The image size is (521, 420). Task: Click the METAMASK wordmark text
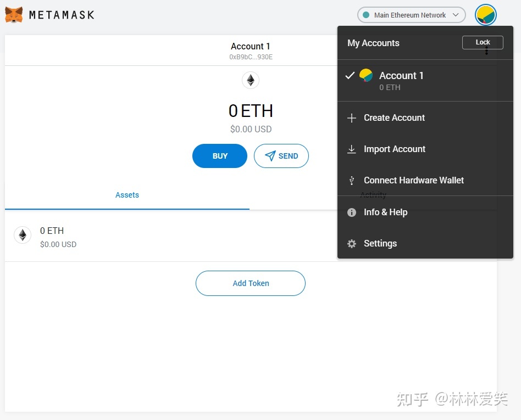coord(62,15)
